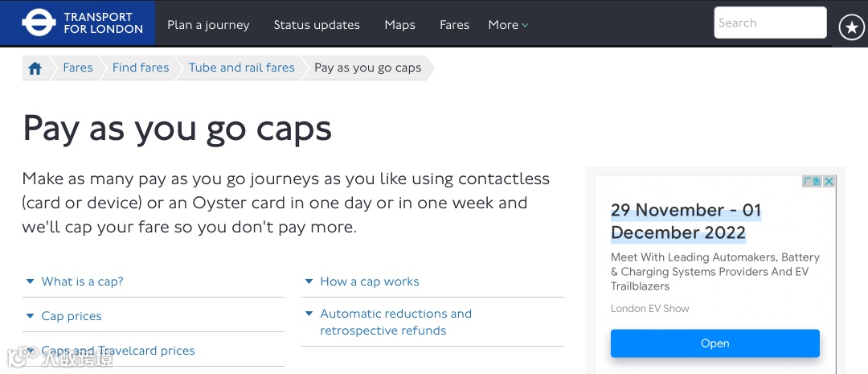Click the Search input field
The width and height of the screenshot is (868, 374).
click(x=769, y=23)
